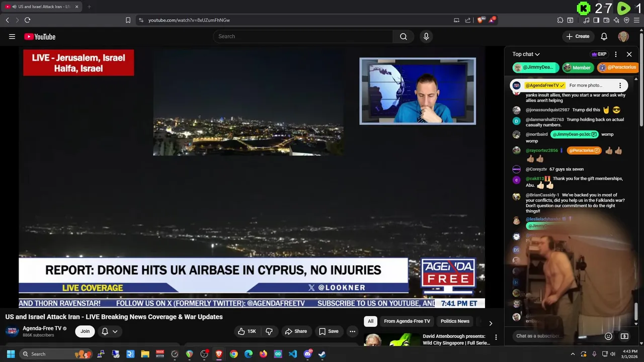The image size is (644, 362).
Task: Toggle notification bell for Agenda-Free TV
Action: (x=105, y=331)
